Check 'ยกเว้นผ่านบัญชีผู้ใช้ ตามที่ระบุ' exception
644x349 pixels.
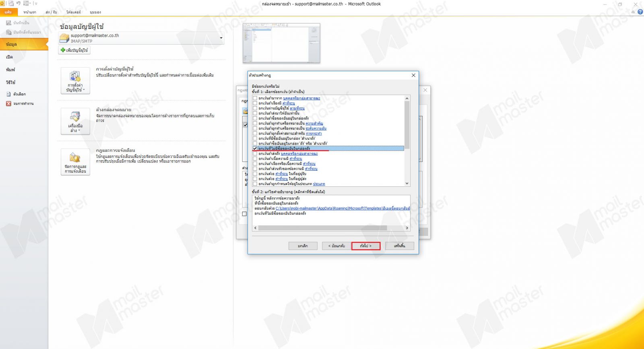(x=255, y=108)
